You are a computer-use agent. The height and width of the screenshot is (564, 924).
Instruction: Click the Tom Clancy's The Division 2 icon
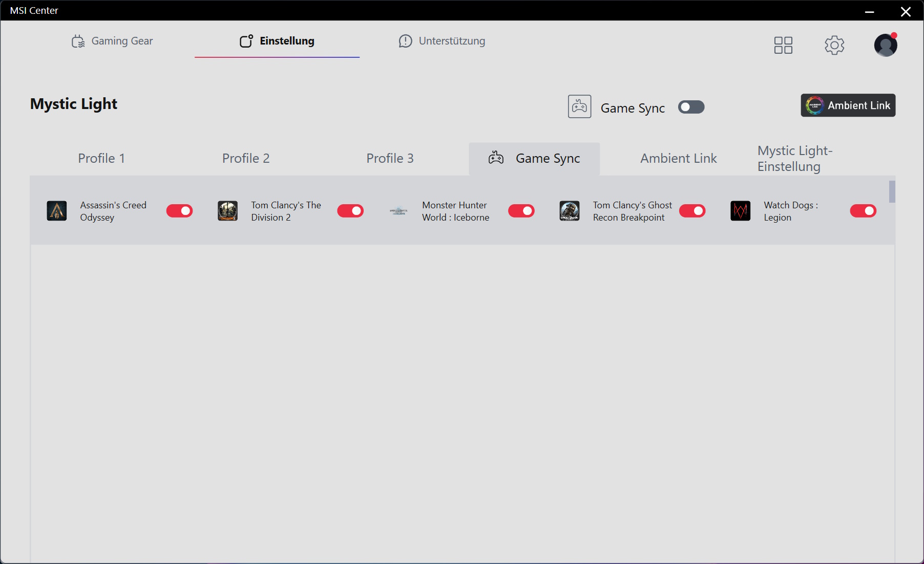pyautogui.click(x=228, y=211)
